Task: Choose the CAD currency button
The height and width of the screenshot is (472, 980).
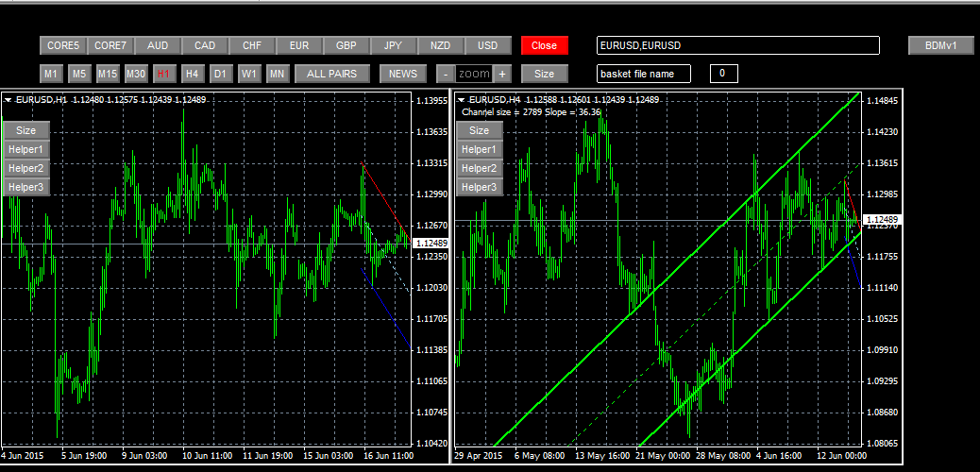Action: pyautogui.click(x=204, y=45)
